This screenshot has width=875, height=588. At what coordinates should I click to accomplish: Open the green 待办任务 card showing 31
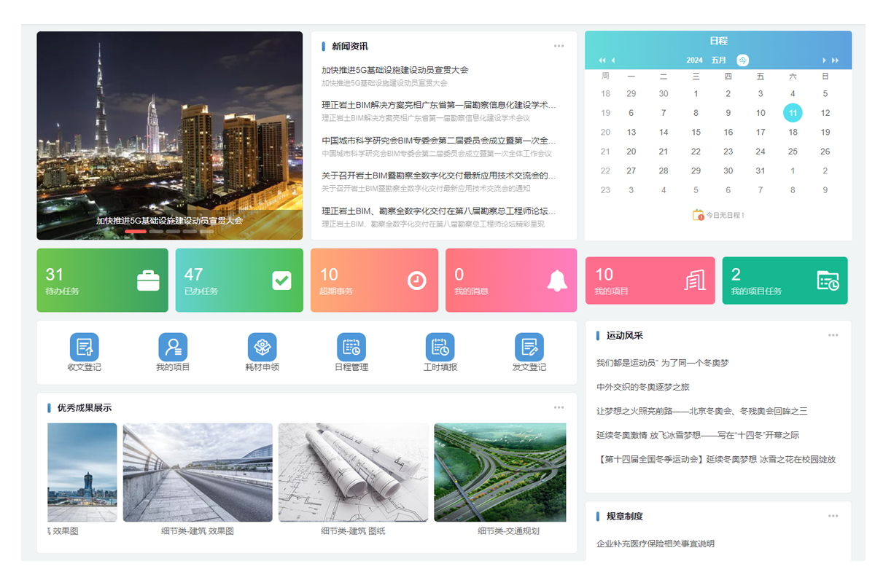point(102,281)
